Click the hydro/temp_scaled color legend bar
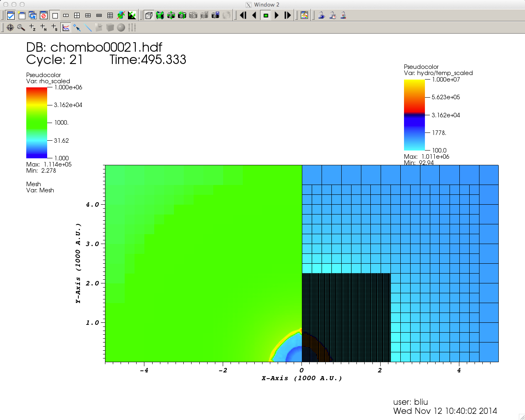The width and height of the screenshot is (525, 420). tap(414, 115)
